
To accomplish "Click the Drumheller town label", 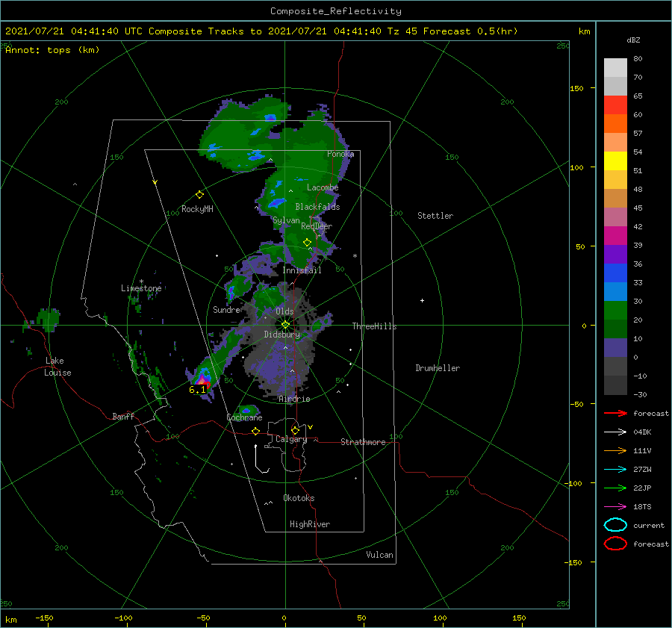I will [x=438, y=368].
